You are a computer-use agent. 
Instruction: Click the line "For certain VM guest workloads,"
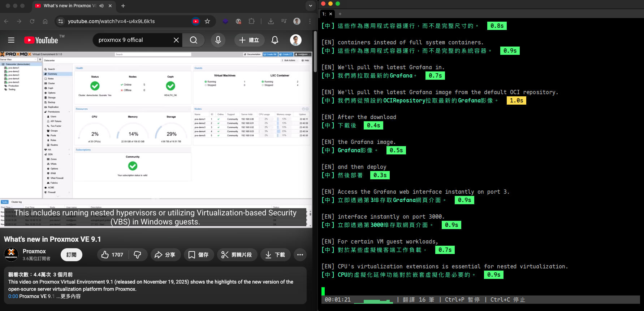[388, 241]
